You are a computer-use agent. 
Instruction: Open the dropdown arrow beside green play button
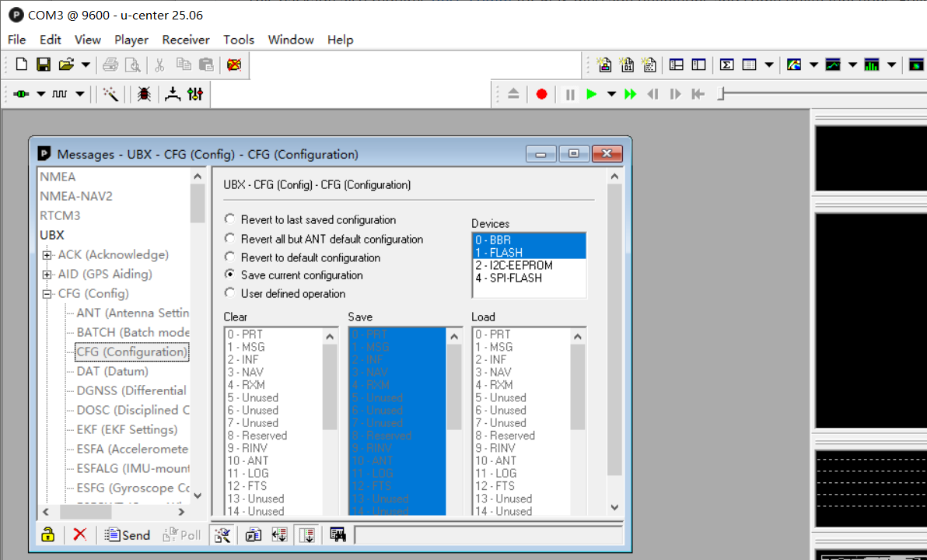(611, 94)
